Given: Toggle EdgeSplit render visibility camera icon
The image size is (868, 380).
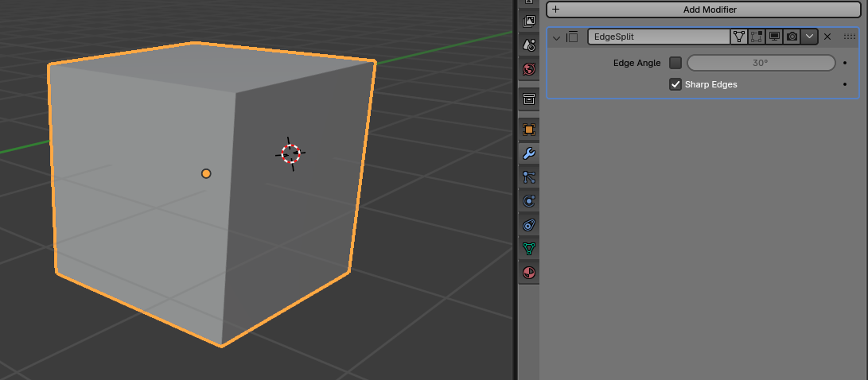Looking at the screenshot, I should pyautogui.click(x=792, y=37).
